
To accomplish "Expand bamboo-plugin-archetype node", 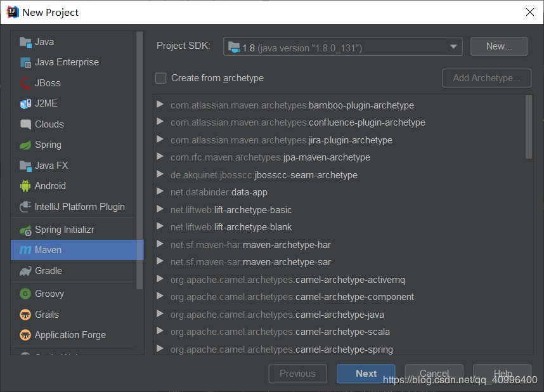I will [x=160, y=104].
